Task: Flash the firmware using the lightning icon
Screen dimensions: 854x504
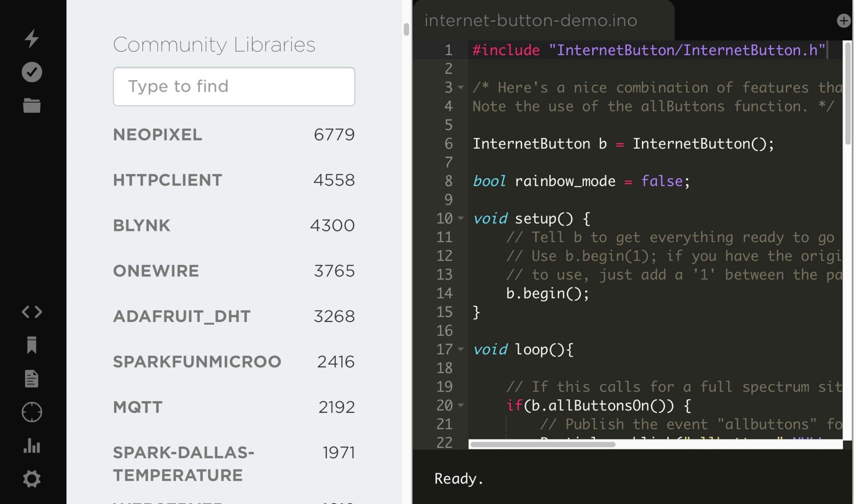Action: pos(32,38)
